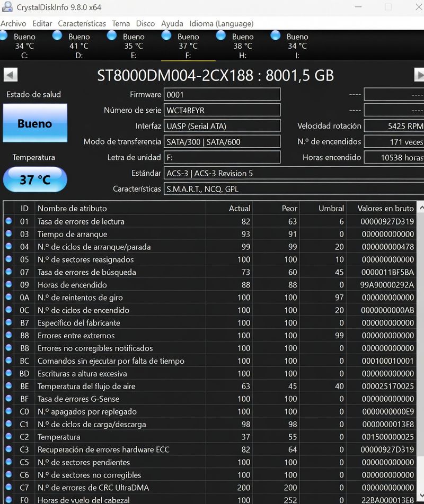Click status icon for Recuperación de errores hardware ECC
This screenshot has height=504, width=424.
tap(8, 449)
